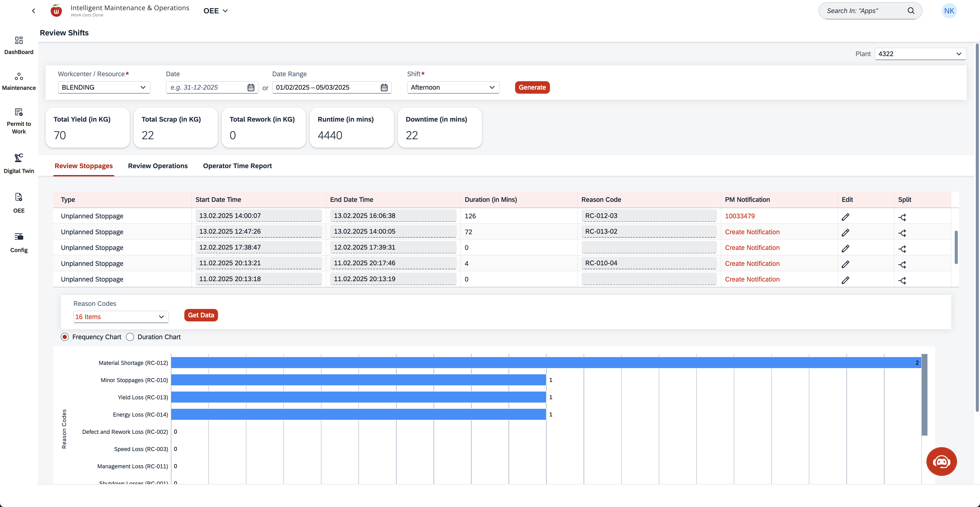Open calendar picker for Date Range field
The image size is (980, 507).
coord(384,88)
